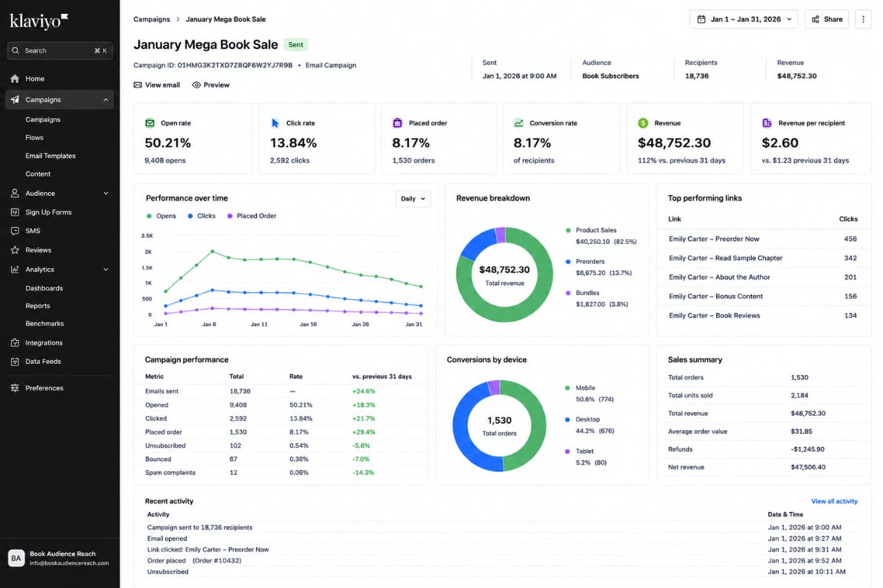Click the Sign Up Forms icon
The width and height of the screenshot is (883, 588).
(x=14, y=212)
